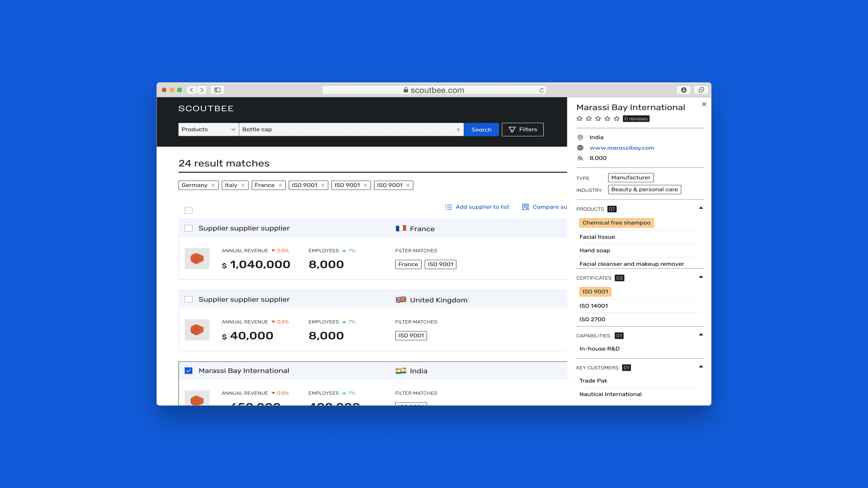Screen dimensions: 868x488
Task: Click the Manufacturer type tag
Action: pyautogui.click(x=631, y=178)
